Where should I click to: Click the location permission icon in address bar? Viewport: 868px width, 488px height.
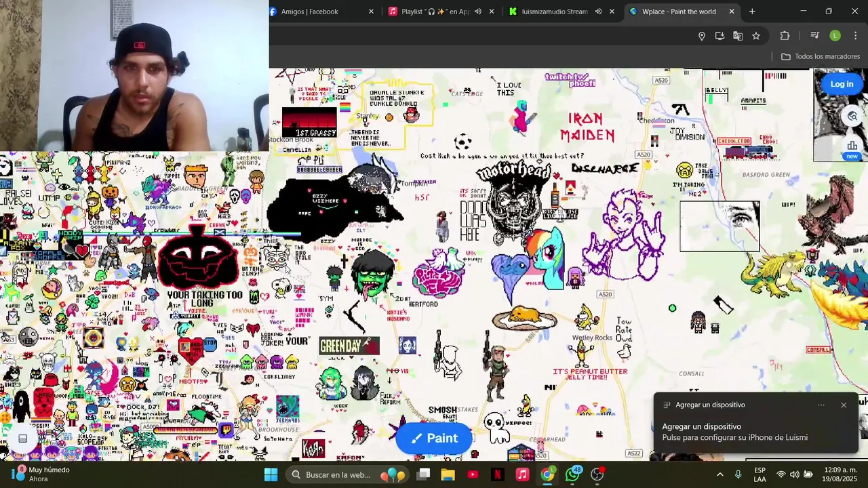point(702,36)
